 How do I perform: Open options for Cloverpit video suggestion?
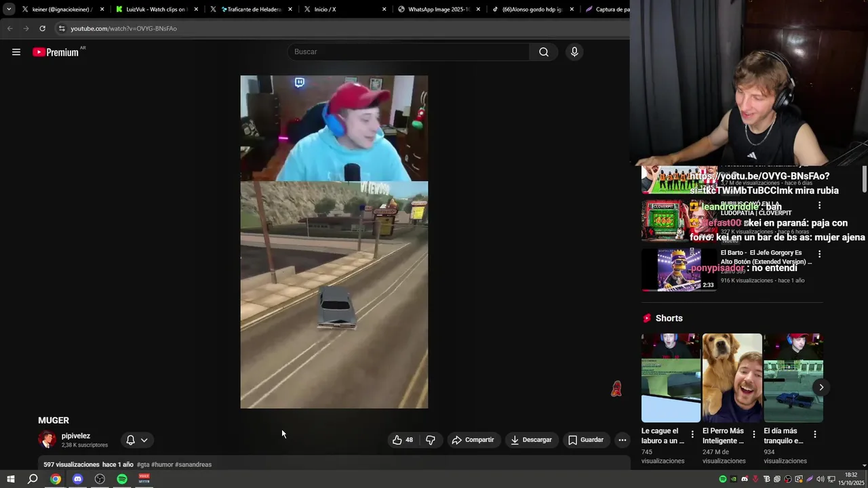[x=819, y=205]
